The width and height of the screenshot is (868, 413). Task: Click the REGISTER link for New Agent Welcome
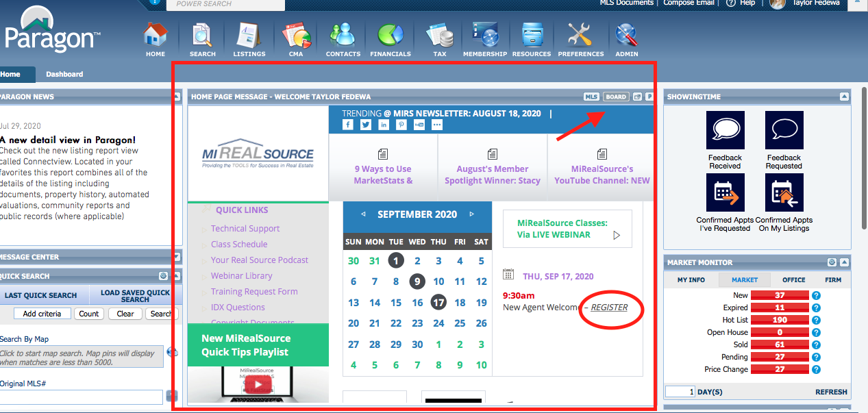(609, 308)
